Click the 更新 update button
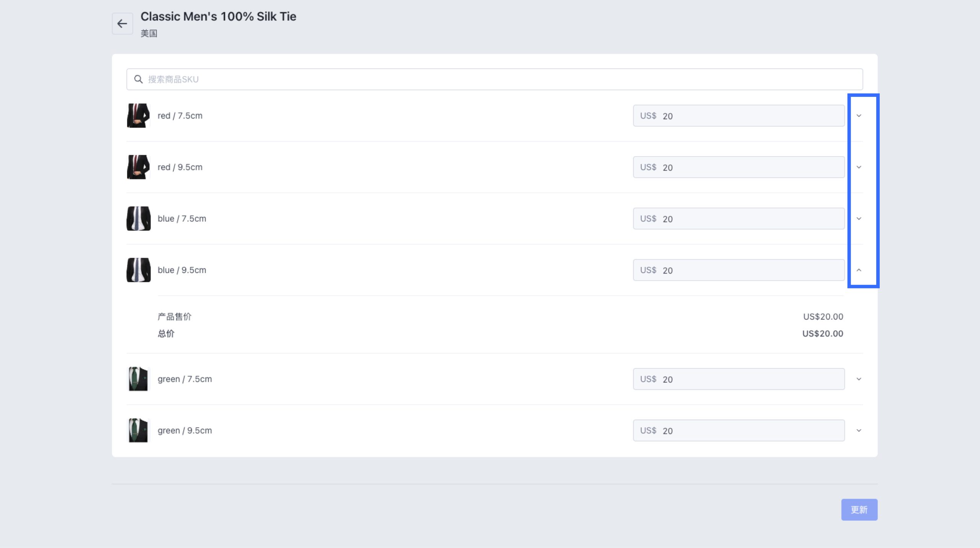 [x=859, y=509]
